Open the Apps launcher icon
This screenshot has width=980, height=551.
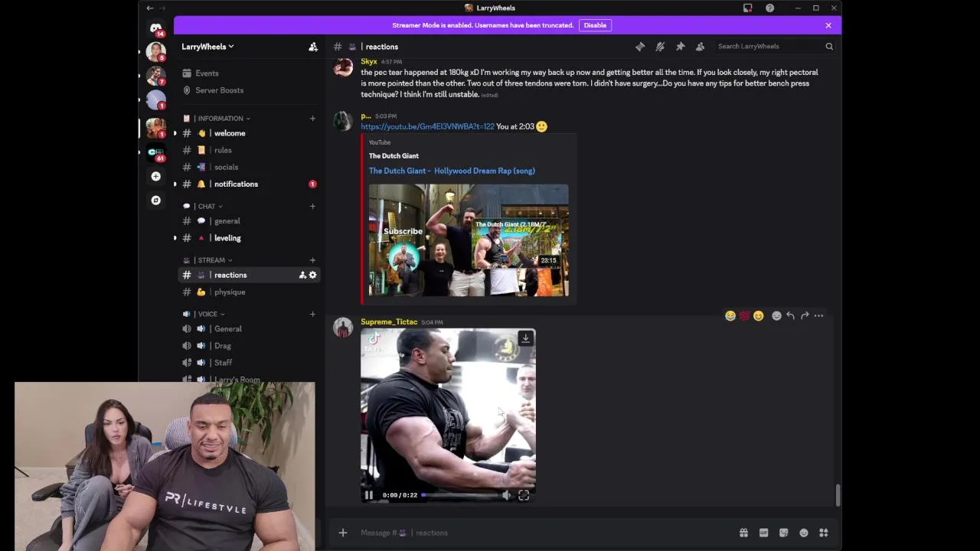point(824,533)
